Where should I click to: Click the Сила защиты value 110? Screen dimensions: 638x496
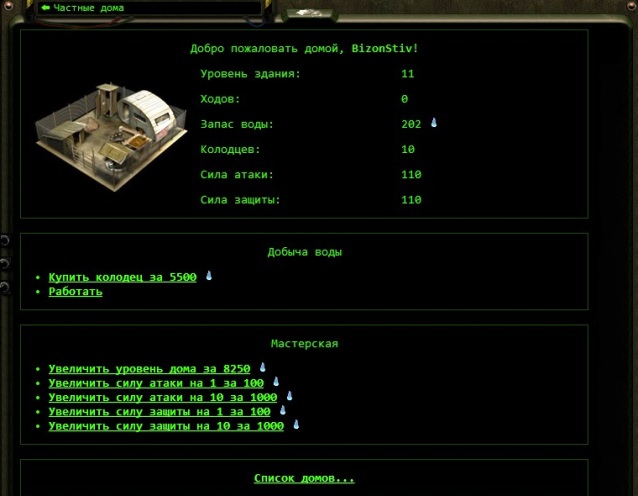(x=411, y=200)
